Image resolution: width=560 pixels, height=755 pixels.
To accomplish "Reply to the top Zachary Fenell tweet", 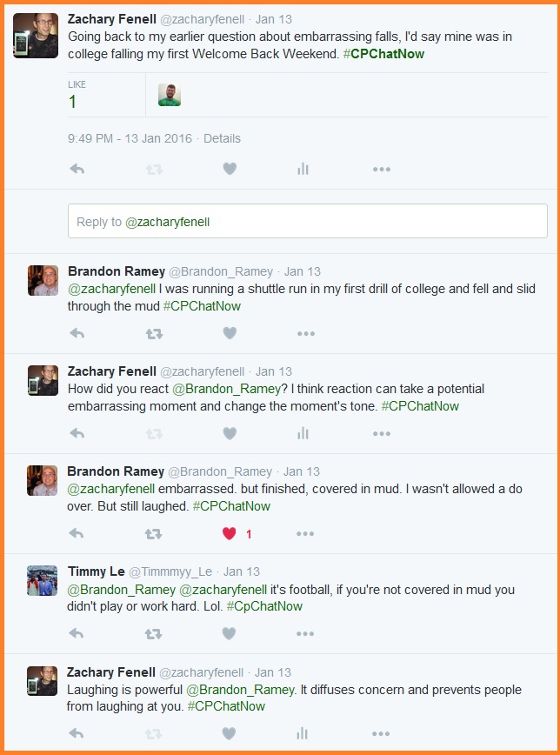I will pyautogui.click(x=77, y=169).
